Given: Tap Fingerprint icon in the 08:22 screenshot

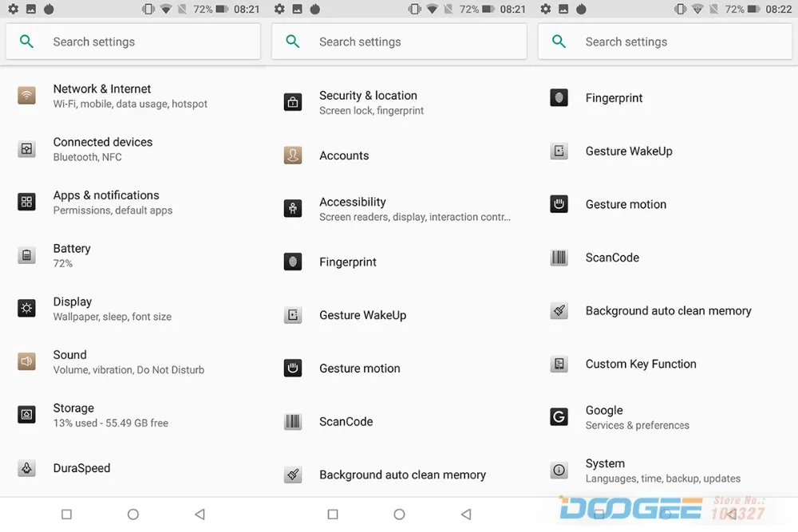Looking at the screenshot, I should click(x=559, y=97).
